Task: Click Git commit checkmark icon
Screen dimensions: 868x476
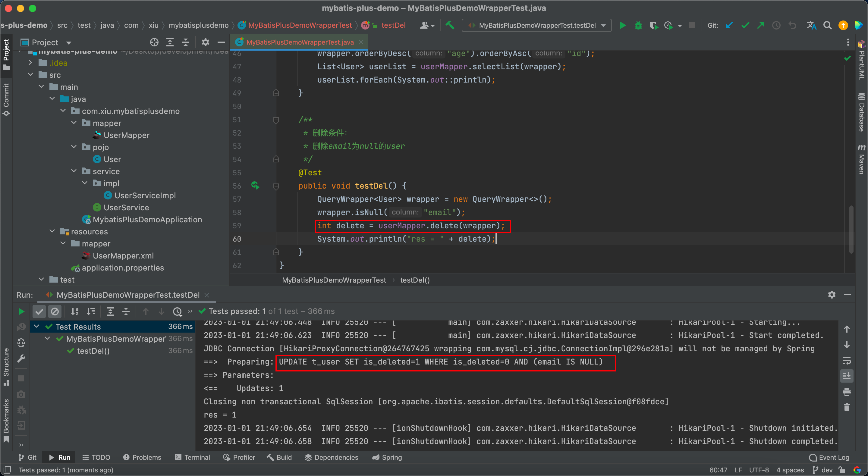Action: point(745,25)
